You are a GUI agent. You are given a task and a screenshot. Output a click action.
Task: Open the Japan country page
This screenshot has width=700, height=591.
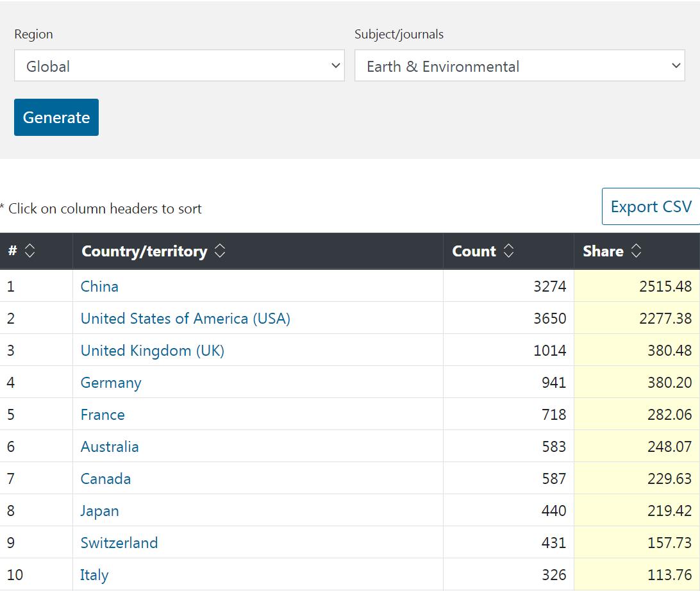pos(99,511)
